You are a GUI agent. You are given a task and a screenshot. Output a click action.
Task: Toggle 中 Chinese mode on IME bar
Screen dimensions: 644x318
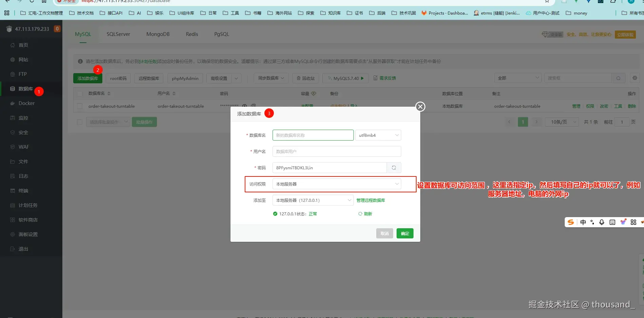(583, 222)
